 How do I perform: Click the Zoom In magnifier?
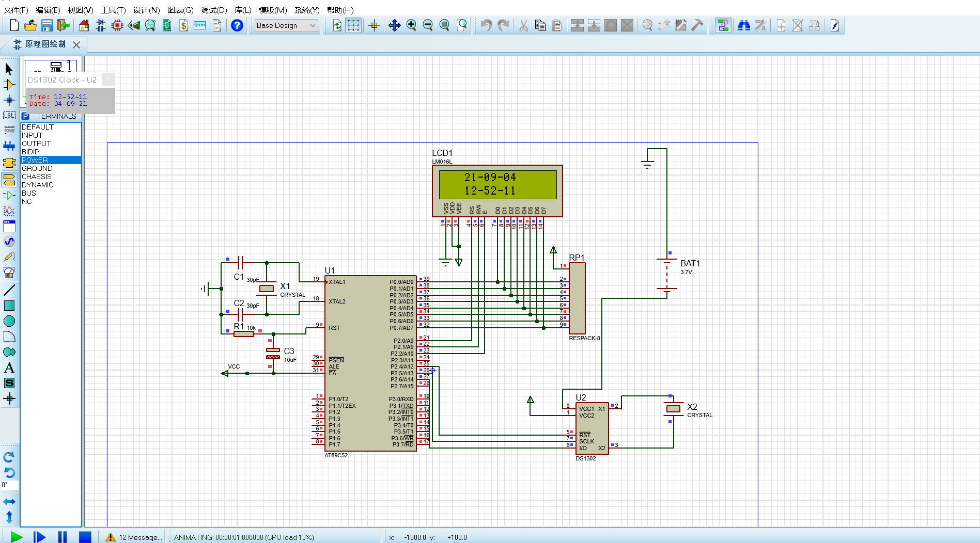tap(411, 25)
